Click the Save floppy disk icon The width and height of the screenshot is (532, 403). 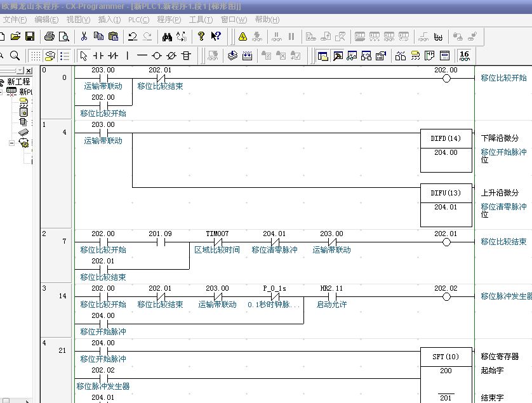tap(29, 37)
